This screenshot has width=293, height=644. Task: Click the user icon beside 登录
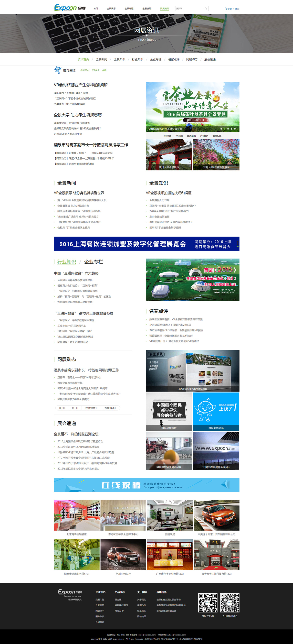(x=226, y=9)
